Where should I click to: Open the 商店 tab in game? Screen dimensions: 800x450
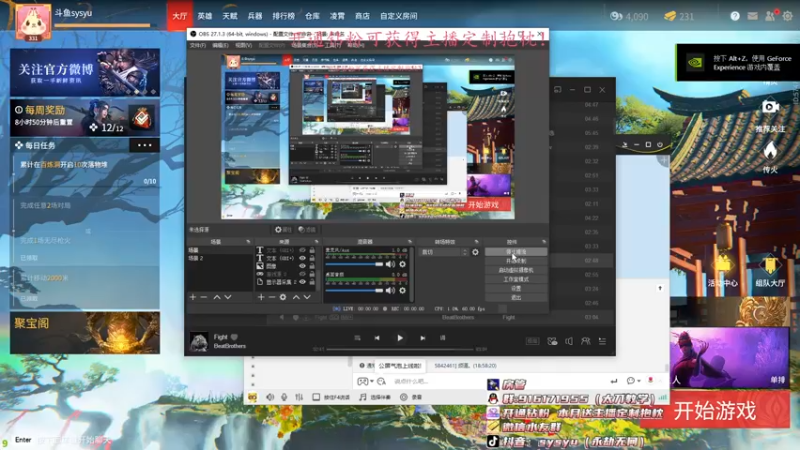click(x=362, y=16)
